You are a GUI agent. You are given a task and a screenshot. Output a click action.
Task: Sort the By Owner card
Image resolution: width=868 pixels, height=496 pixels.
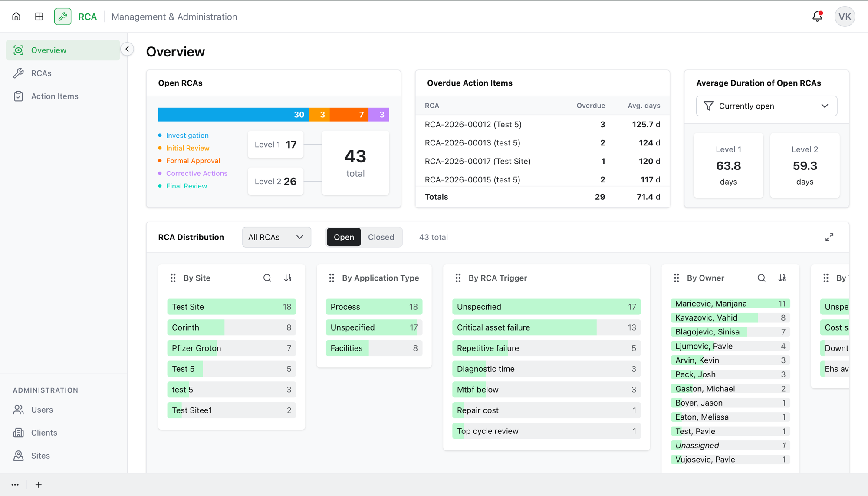click(x=782, y=278)
